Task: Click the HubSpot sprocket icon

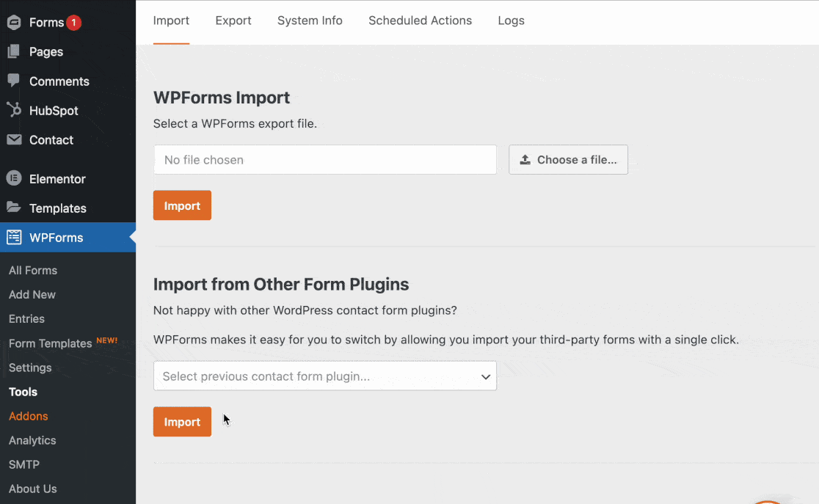Action: click(14, 110)
